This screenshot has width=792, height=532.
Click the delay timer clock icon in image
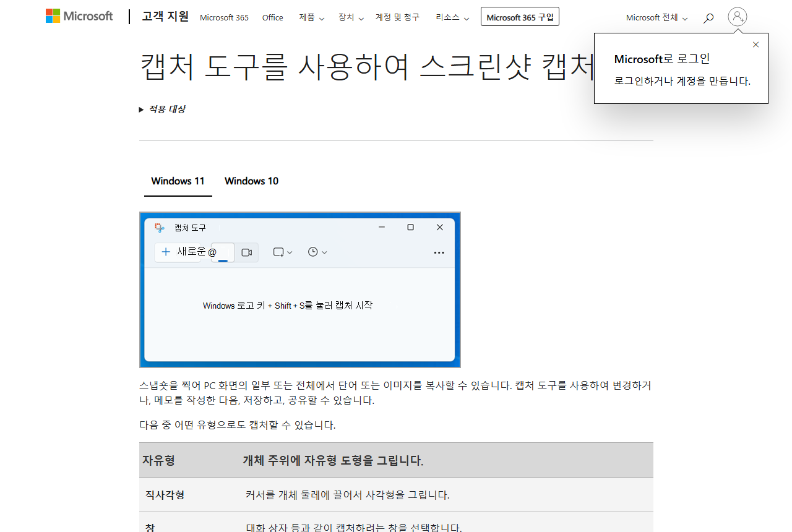[313, 252]
